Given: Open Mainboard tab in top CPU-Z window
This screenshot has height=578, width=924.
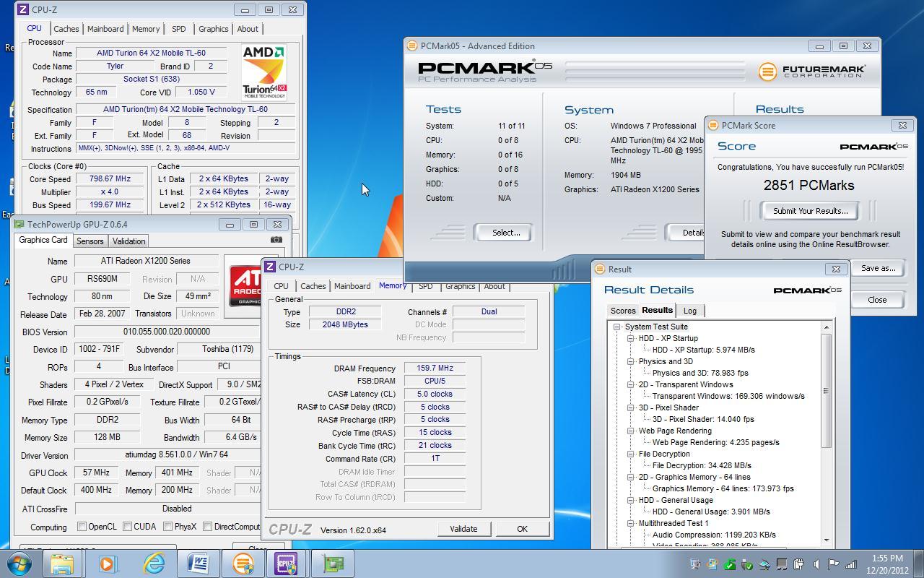Looking at the screenshot, I should (105, 29).
